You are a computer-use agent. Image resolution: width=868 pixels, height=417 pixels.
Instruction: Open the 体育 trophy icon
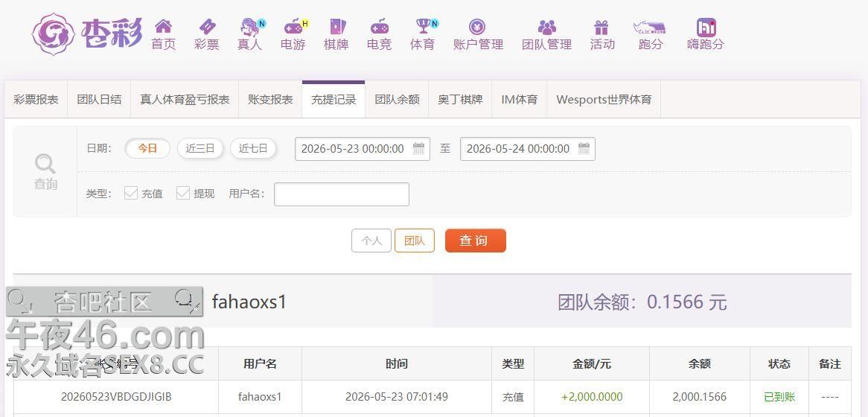(x=424, y=26)
